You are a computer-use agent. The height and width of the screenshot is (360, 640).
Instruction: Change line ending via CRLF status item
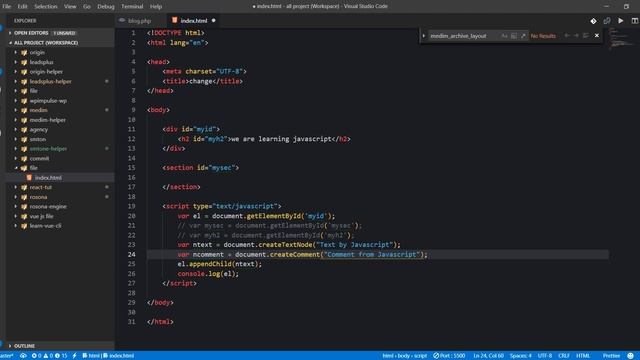[x=564, y=356]
